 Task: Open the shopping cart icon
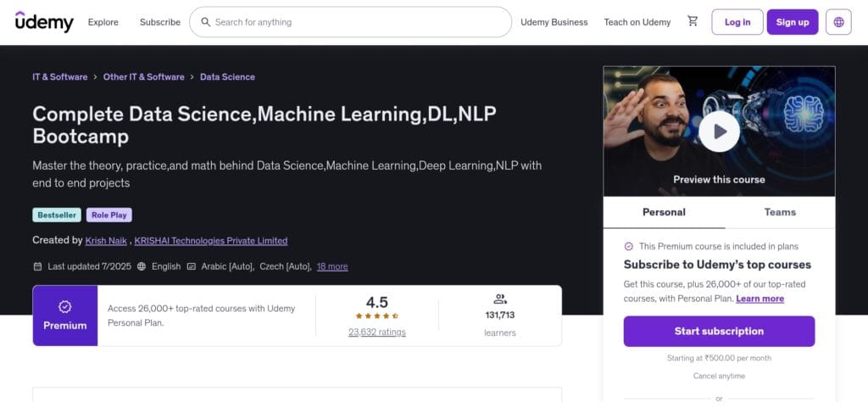[x=693, y=21]
